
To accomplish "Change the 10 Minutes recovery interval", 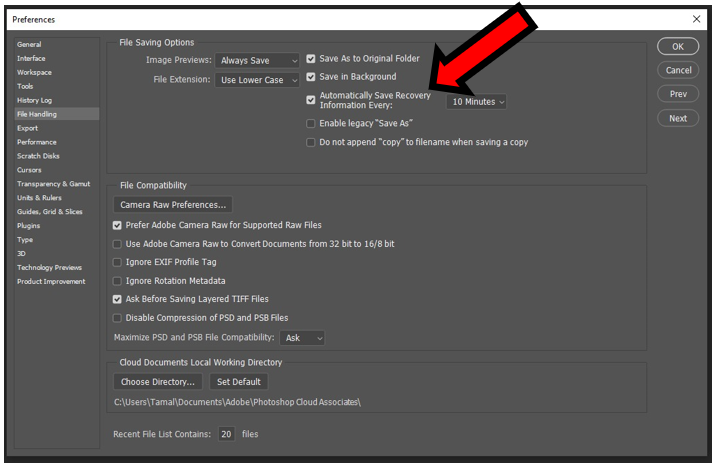I will [x=476, y=102].
